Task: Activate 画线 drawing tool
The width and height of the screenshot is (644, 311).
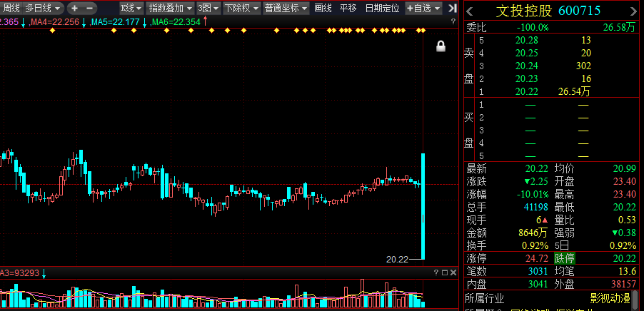Action: (x=323, y=8)
